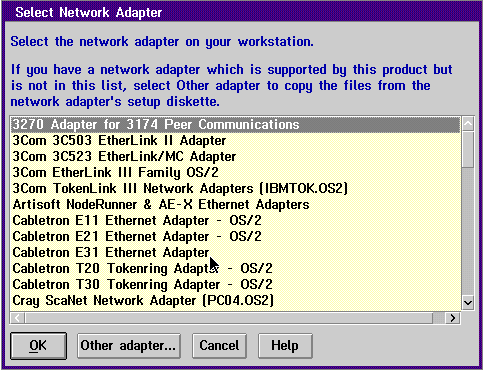Select Cabletron T20 Tokenring Adapter - OS/2
Screen dimensions: 483x370
[x=235, y=268]
